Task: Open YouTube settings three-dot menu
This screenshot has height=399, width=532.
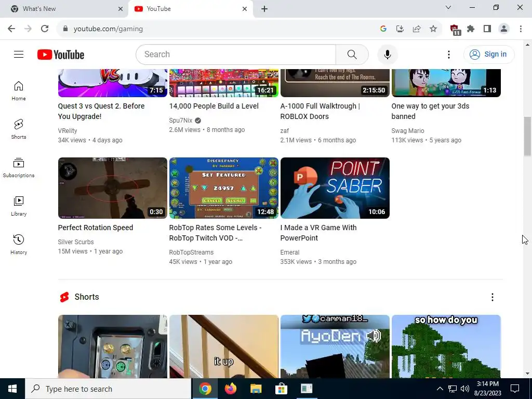Action: click(x=448, y=54)
